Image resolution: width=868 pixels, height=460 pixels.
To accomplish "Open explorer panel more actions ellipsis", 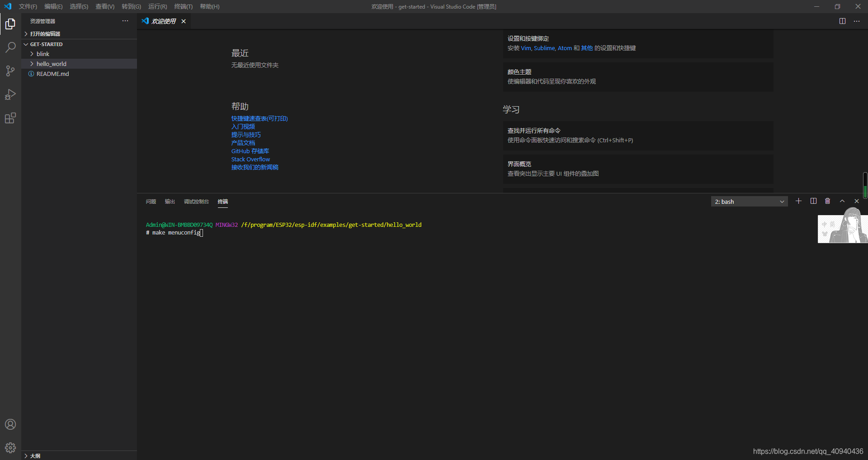I will coord(125,21).
